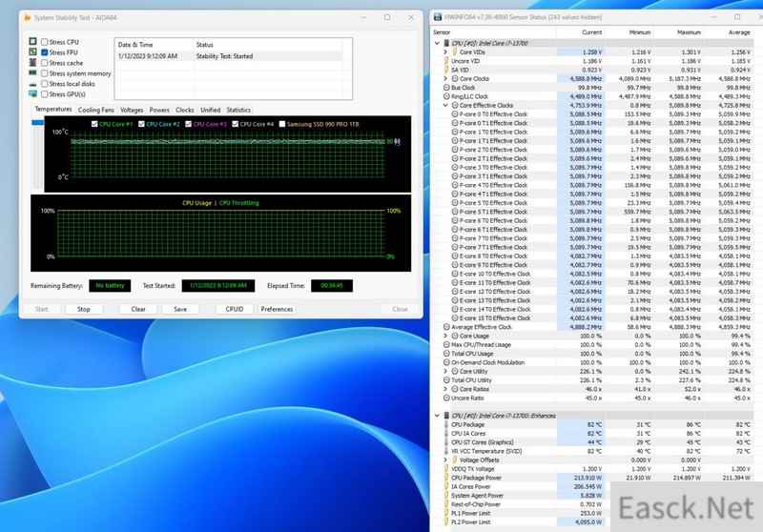
Task: Toggle the CPU Core #1 graph checkbox
Action: pos(94,124)
